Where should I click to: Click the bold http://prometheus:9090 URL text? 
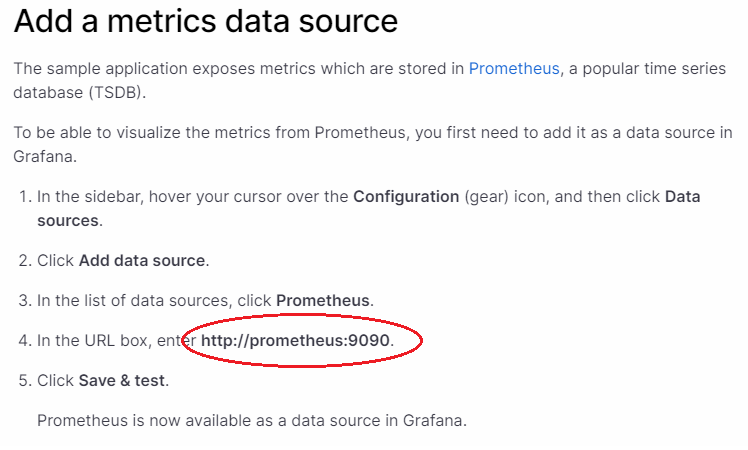click(295, 341)
